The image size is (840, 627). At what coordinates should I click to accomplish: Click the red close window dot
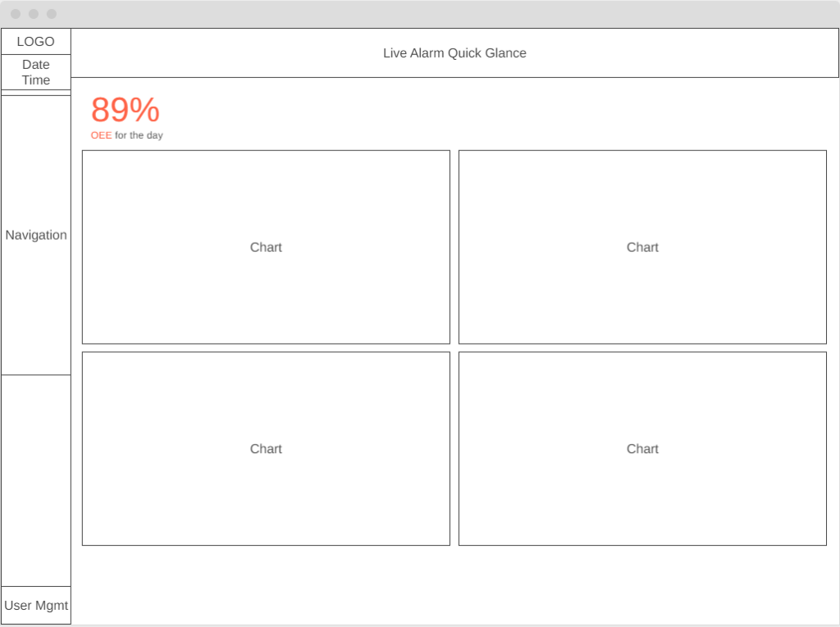[x=16, y=14]
